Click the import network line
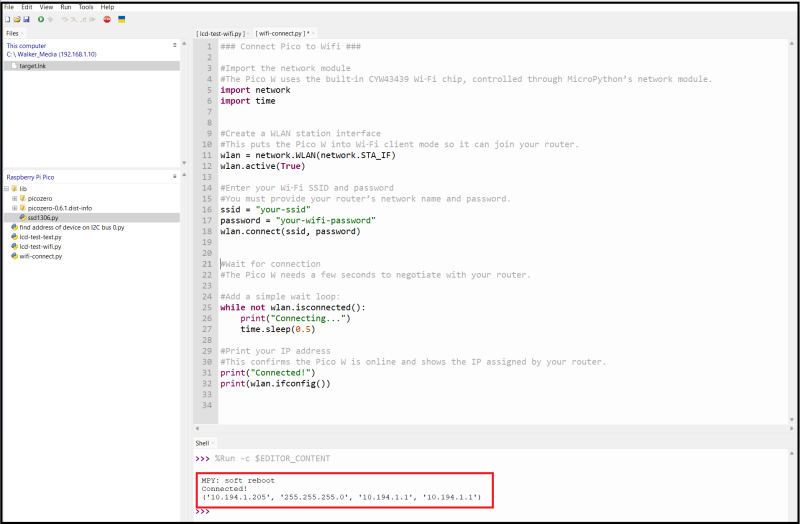The height and width of the screenshot is (524, 800). click(x=255, y=90)
